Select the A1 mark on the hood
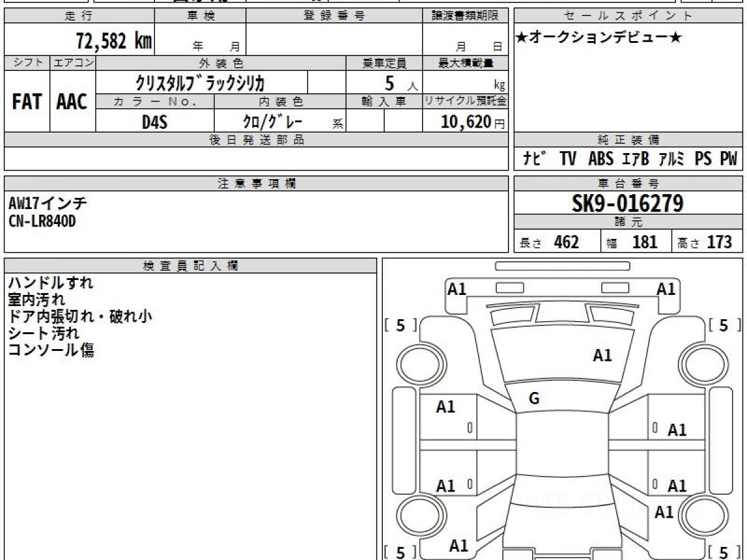The image size is (747, 560). [603, 356]
